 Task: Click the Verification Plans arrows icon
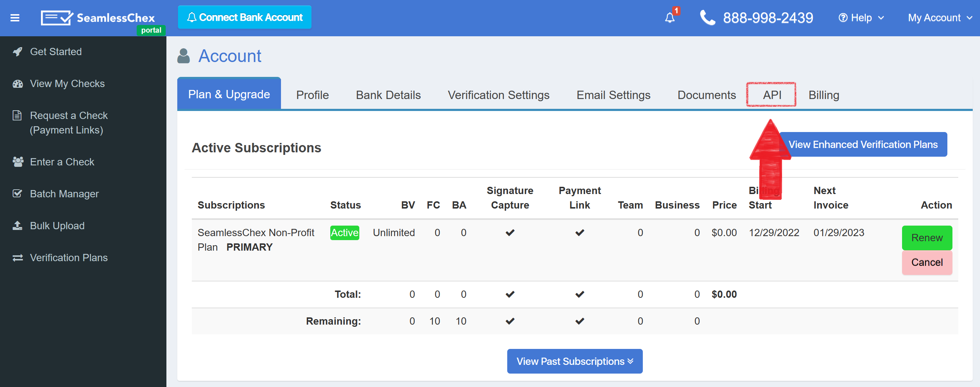pyautogui.click(x=17, y=258)
